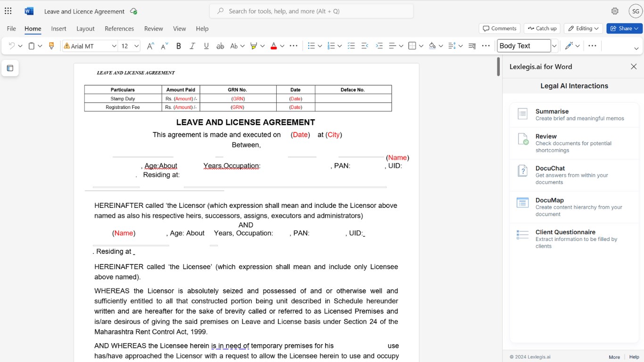
Task: Click the Share button
Action: [x=624, y=28]
